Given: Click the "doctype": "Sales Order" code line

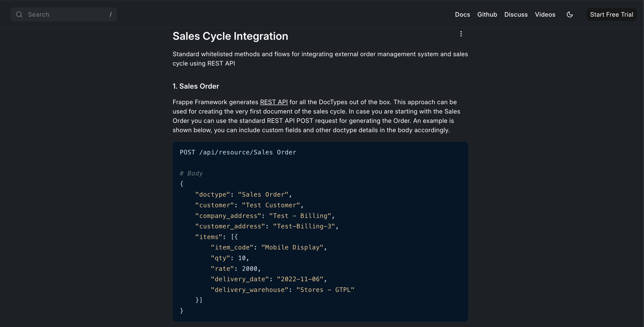Looking at the screenshot, I should point(244,195).
